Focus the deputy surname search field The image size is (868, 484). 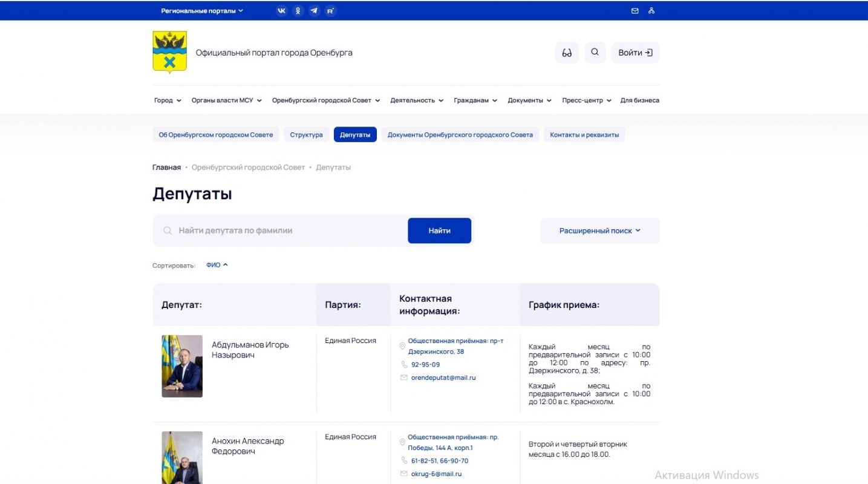point(284,231)
